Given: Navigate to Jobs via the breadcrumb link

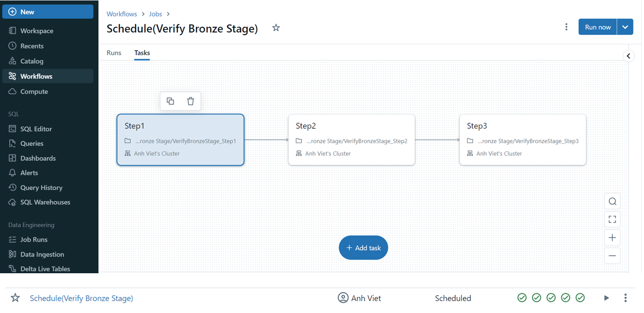Looking at the screenshot, I should pyautogui.click(x=156, y=14).
